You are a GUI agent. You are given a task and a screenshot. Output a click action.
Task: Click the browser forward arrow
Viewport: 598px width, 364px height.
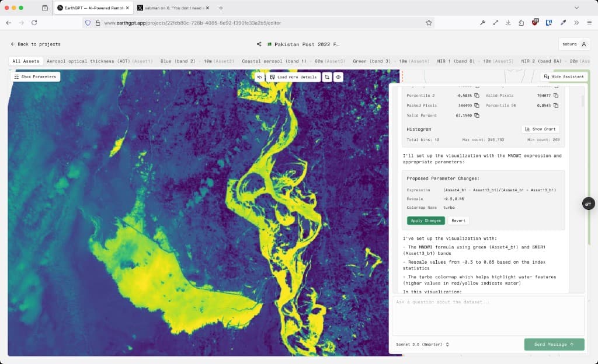click(x=22, y=23)
